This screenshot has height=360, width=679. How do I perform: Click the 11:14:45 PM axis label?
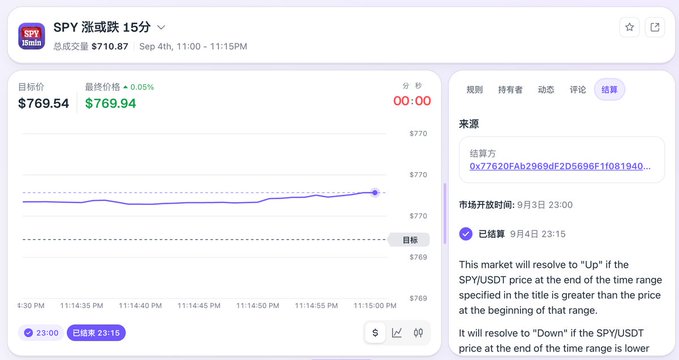(199, 305)
